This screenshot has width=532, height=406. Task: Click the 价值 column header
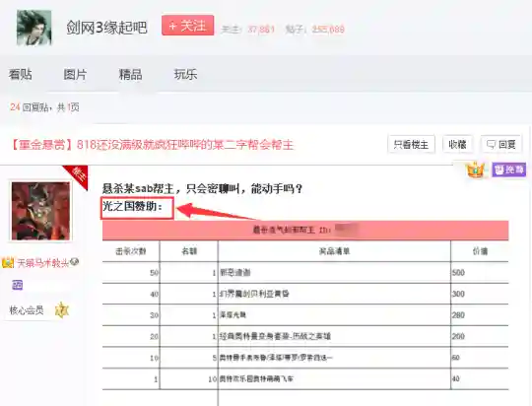pyautogui.click(x=480, y=251)
